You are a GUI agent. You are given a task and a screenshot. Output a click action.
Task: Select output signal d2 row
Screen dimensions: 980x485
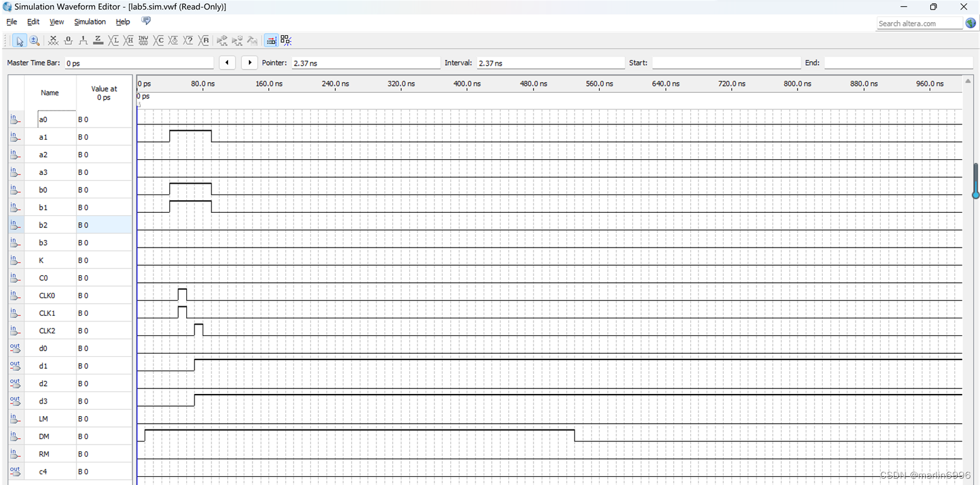[70, 384]
